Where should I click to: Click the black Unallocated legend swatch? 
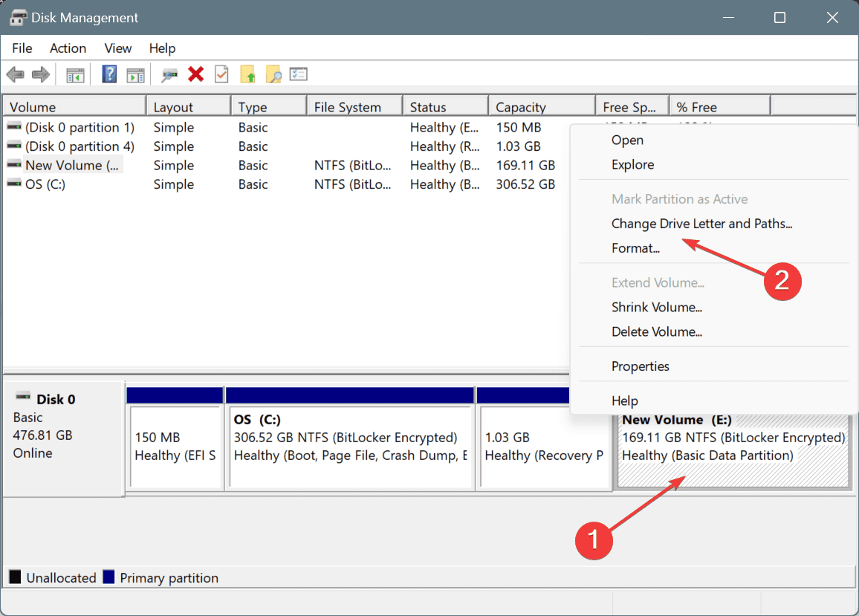coord(15,577)
